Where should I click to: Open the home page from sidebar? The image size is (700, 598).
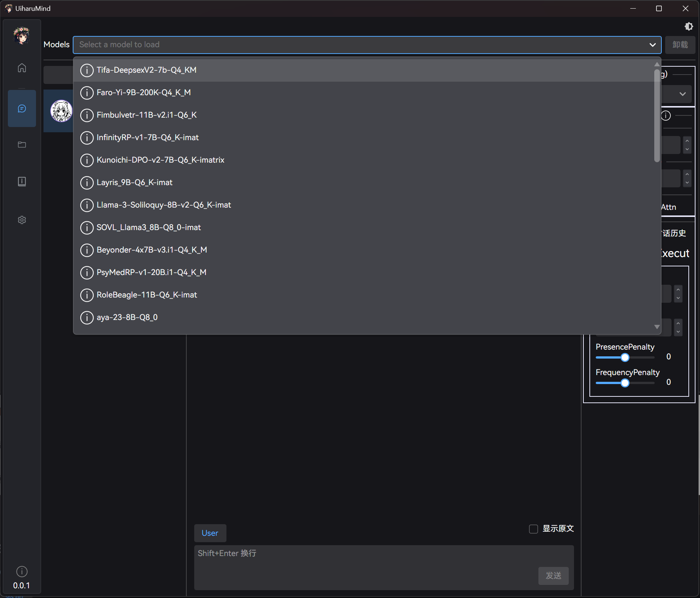point(22,68)
